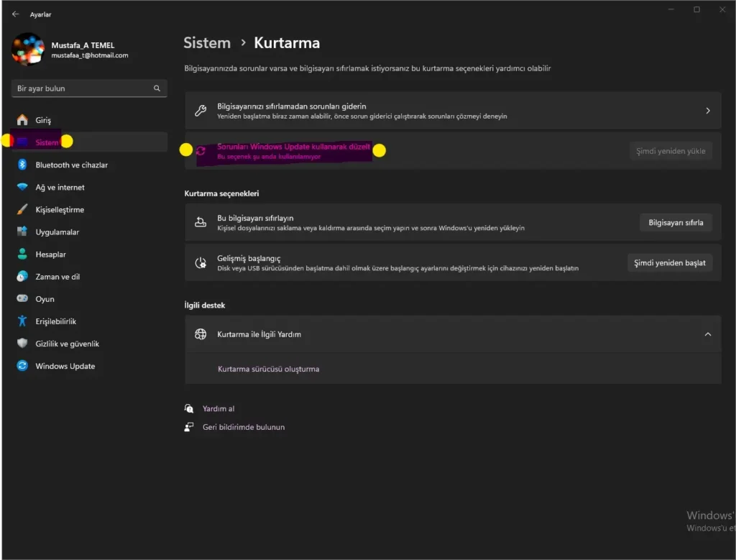Click the İlgili destek heading
736x560 pixels.
tap(205, 305)
